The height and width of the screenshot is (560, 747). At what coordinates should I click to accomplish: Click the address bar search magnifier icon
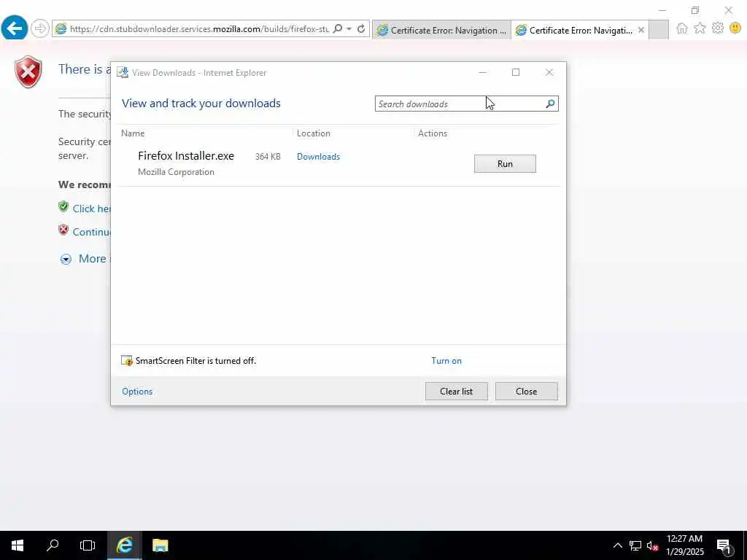pyautogui.click(x=338, y=29)
